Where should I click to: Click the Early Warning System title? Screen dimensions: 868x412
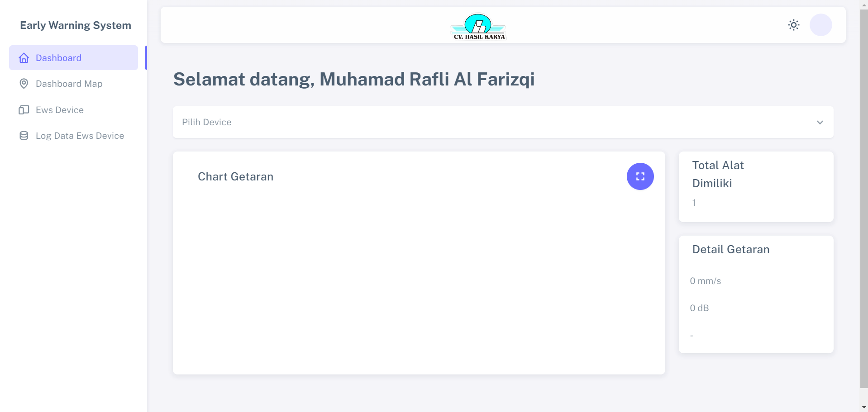point(76,25)
